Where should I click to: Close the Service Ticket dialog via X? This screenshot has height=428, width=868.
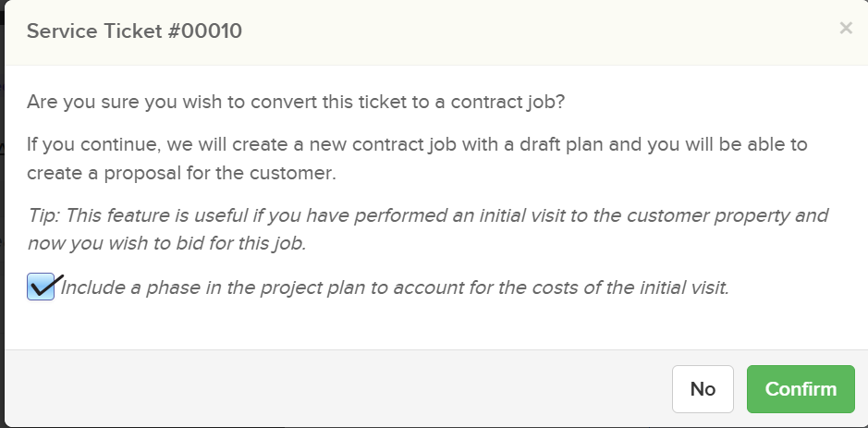pos(845,29)
